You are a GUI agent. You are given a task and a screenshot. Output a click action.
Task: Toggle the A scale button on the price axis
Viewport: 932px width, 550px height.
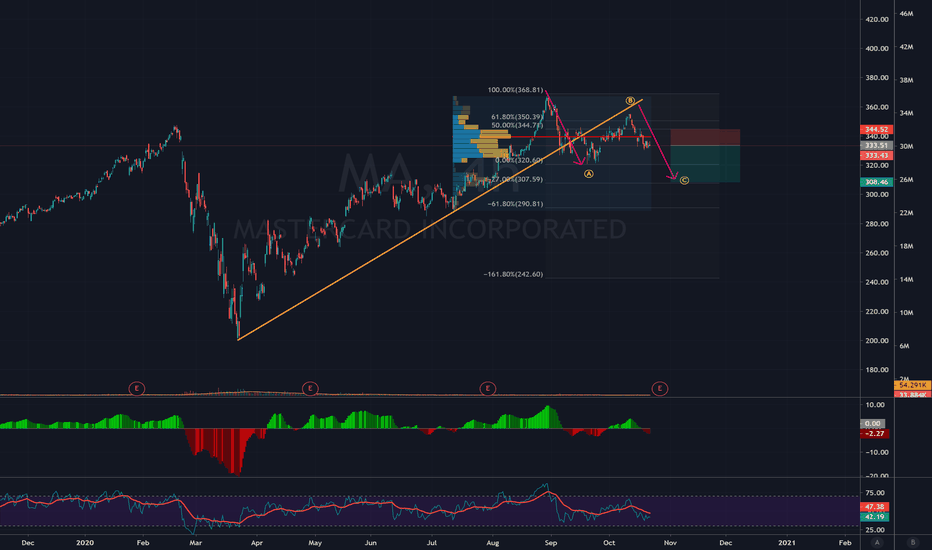click(877, 542)
